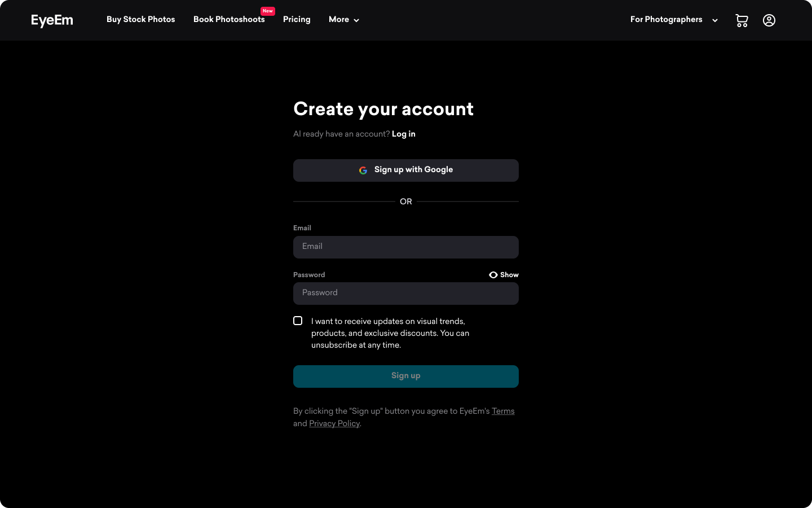
Task: Open the Book Photoshoots page
Action: (x=229, y=19)
